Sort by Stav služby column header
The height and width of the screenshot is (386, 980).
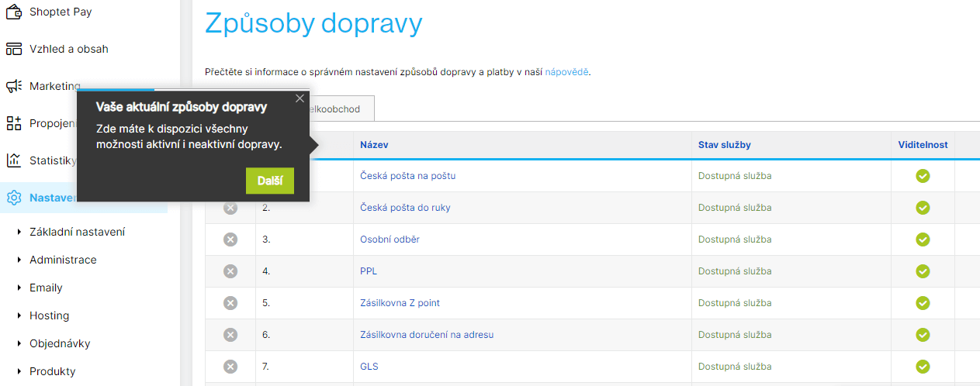click(725, 145)
